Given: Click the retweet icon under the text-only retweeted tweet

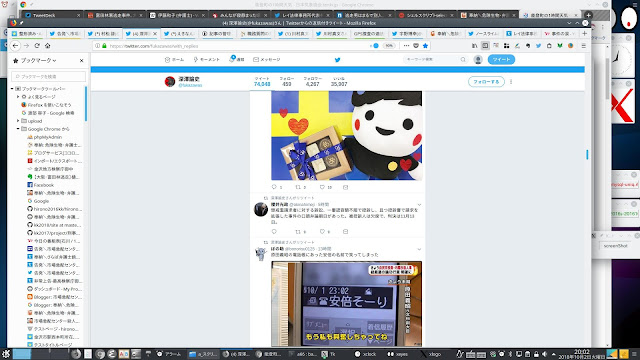Looking at the screenshot, I should point(298,231).
